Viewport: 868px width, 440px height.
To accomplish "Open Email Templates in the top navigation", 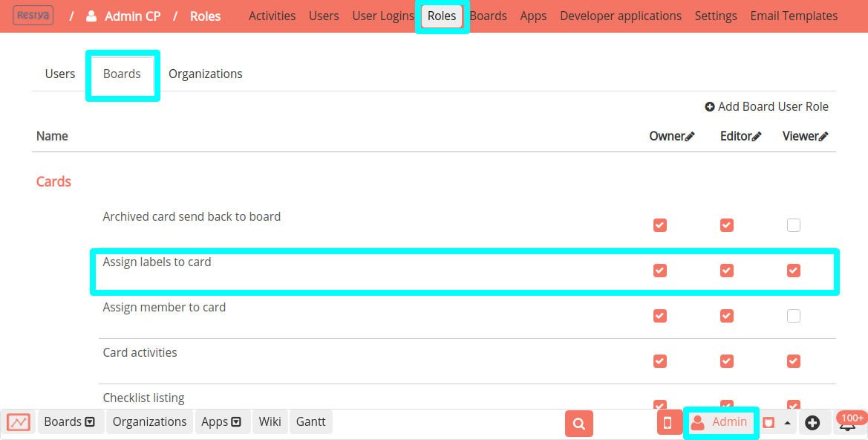I will 794,15.
